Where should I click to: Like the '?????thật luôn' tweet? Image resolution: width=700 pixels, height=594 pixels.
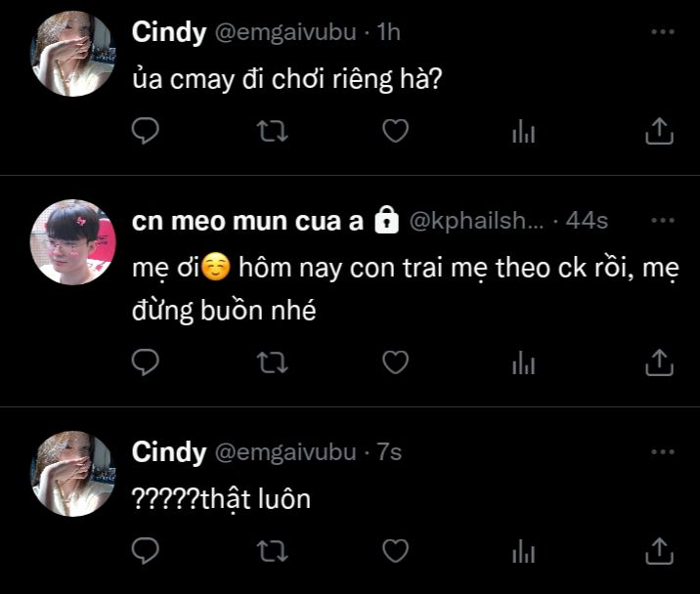(x=395, y=550)
